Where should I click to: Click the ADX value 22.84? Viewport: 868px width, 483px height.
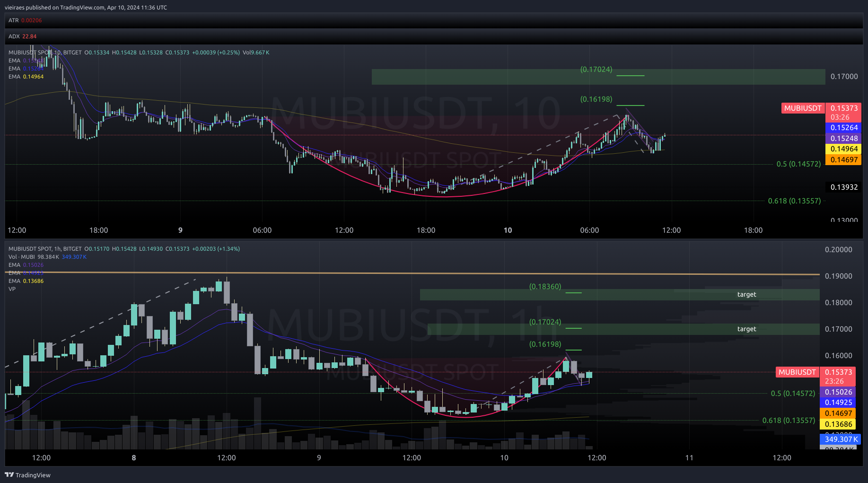tap(29, 36)
